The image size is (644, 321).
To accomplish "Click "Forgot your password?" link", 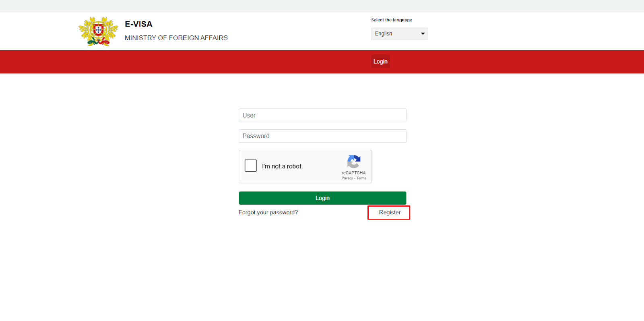I will click(x=268, y=213).
